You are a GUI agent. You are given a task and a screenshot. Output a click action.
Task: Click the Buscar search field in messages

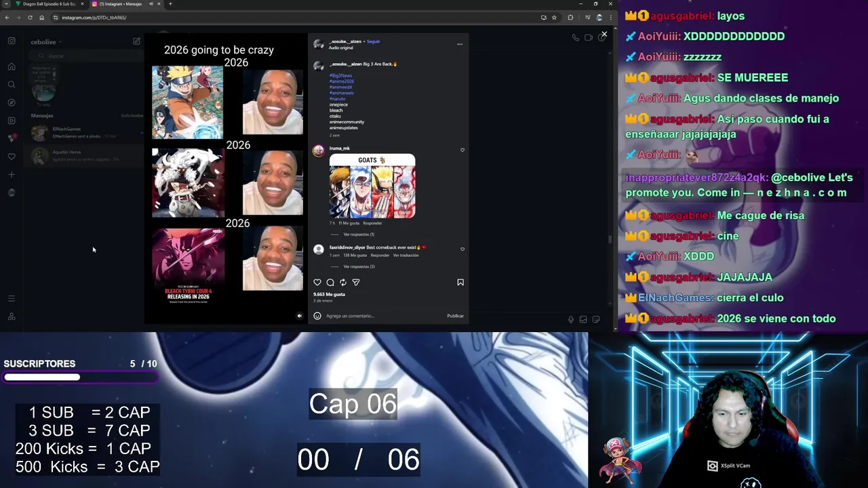[85, 56]
